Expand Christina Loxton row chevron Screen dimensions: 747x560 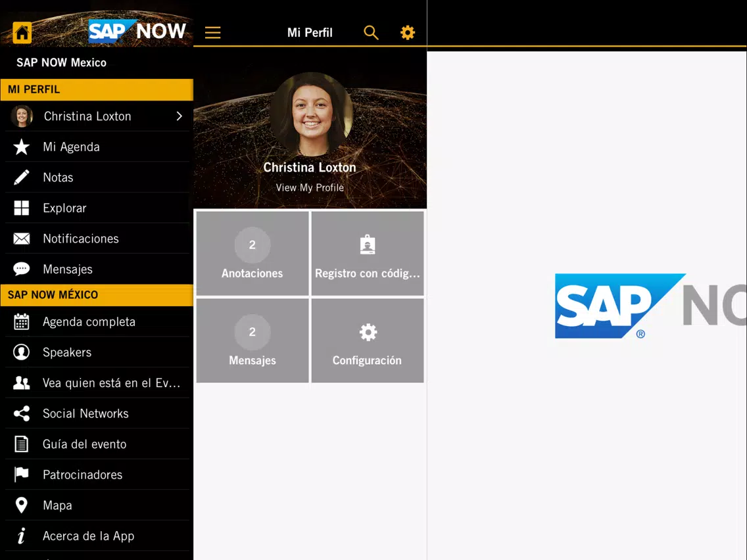[179, 116]
